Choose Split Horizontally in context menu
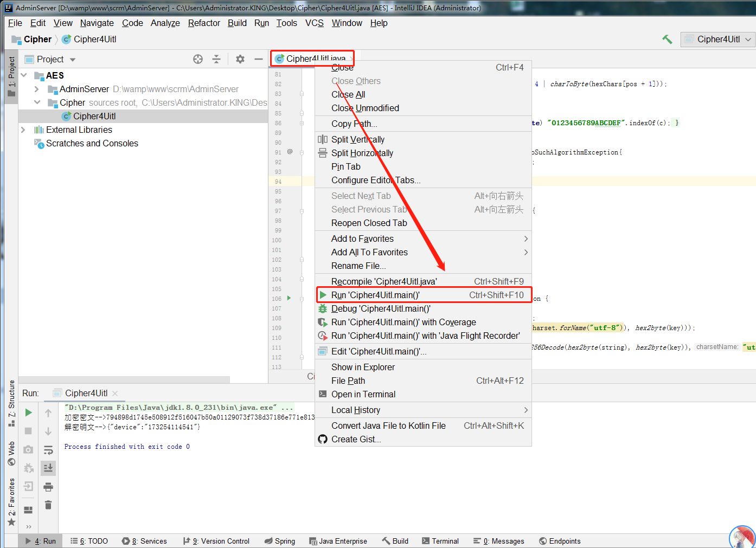The height and width of the screenshot is (548, 756). [423, 153]
